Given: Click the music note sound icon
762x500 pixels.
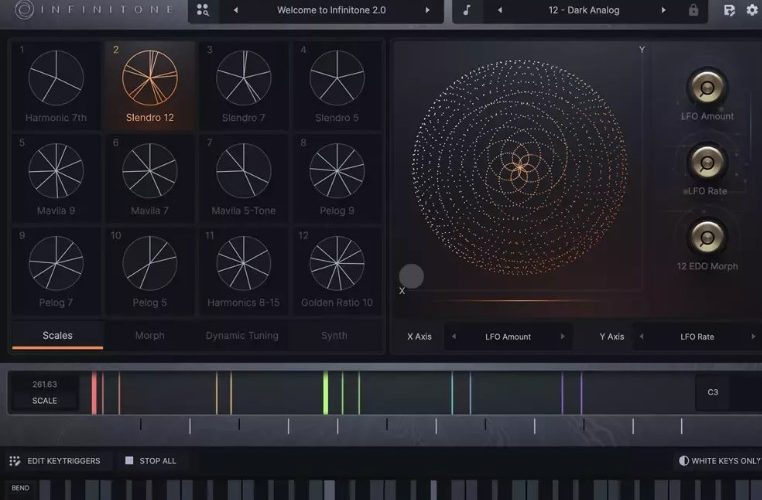Looking at the screenshot, I should 467,10.
